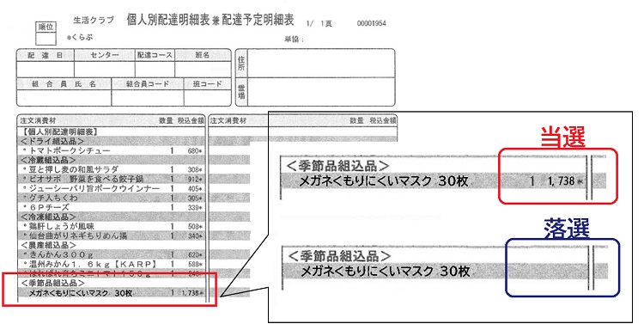Image resolution: width=644 pixels, height=330 pixels.
Task: Click the 順位 box at top left
Action: [x=46, y=34]
